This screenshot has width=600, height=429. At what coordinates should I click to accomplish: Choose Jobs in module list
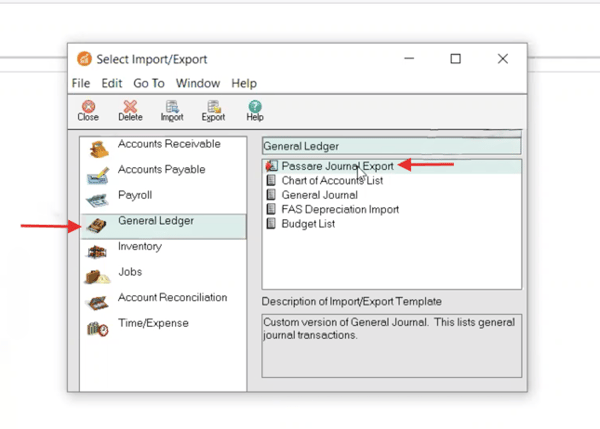click(x=163, y=277)
